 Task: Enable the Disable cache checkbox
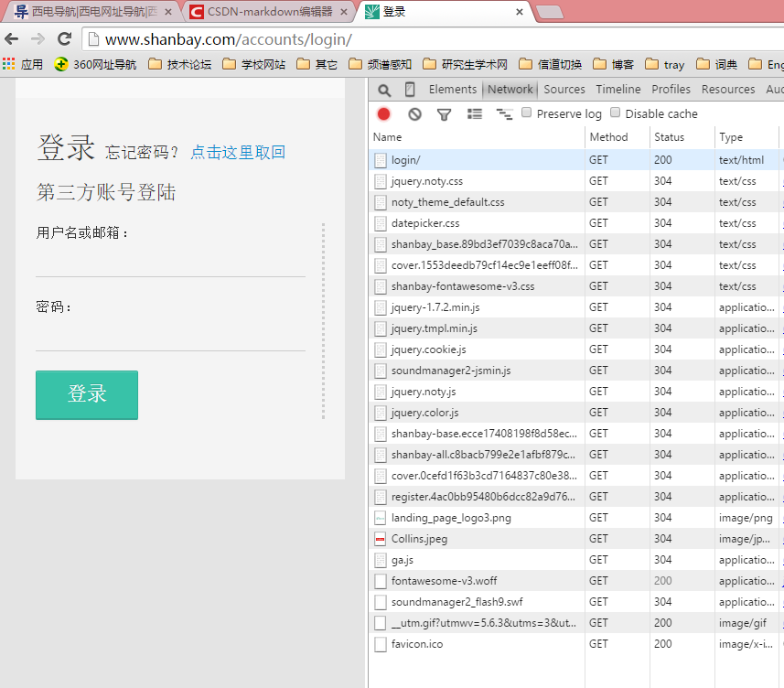tap(616, 113)
